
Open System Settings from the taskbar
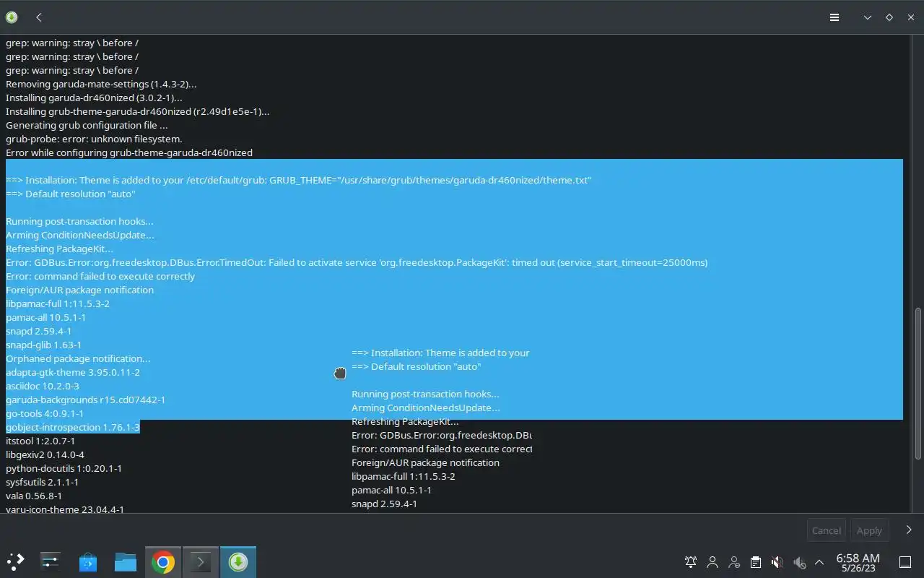coord(50,561)
